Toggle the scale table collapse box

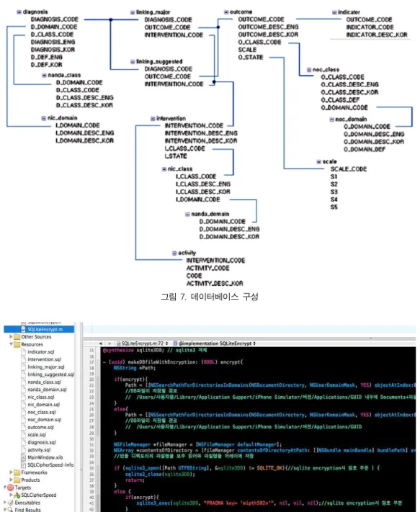click(318, 161)
